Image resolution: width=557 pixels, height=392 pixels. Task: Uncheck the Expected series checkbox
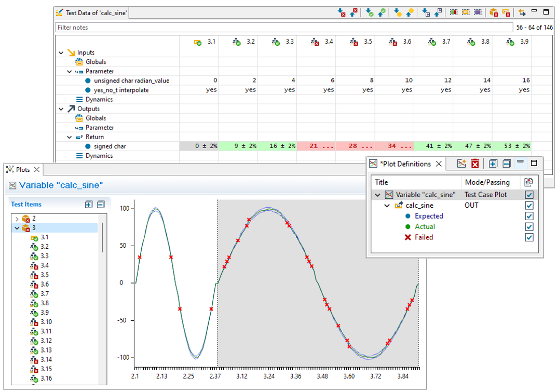coord(529,216)
